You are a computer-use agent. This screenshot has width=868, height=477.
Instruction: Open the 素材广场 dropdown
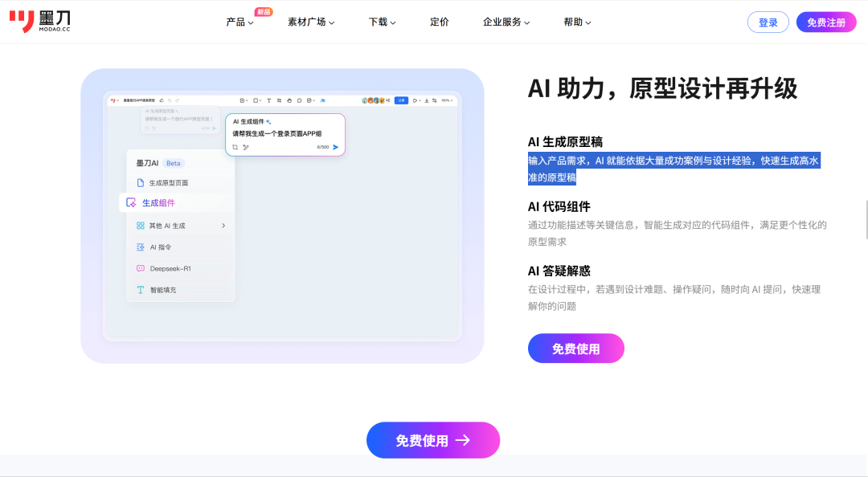[x=311, y=22]
